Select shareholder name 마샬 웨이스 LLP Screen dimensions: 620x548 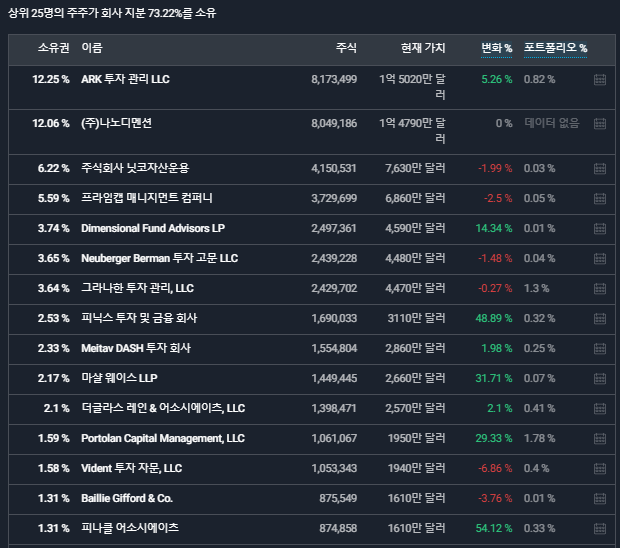click(119, 378)
